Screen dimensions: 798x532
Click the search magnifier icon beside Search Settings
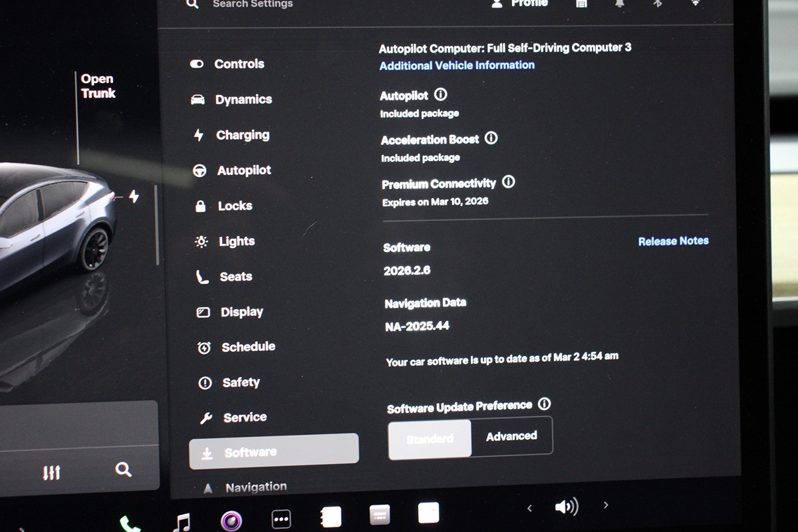coord(192,4)
